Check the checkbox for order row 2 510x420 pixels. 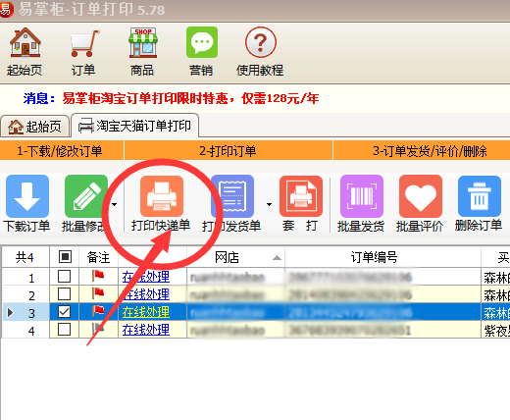coord(64,294)
